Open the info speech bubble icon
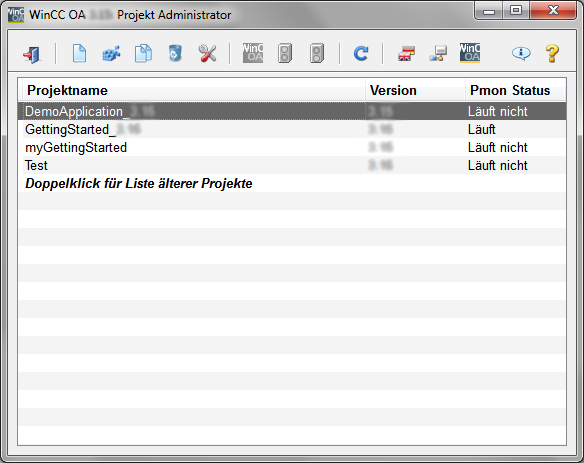The width and height of the screenshot is (584, 463). 521,54
